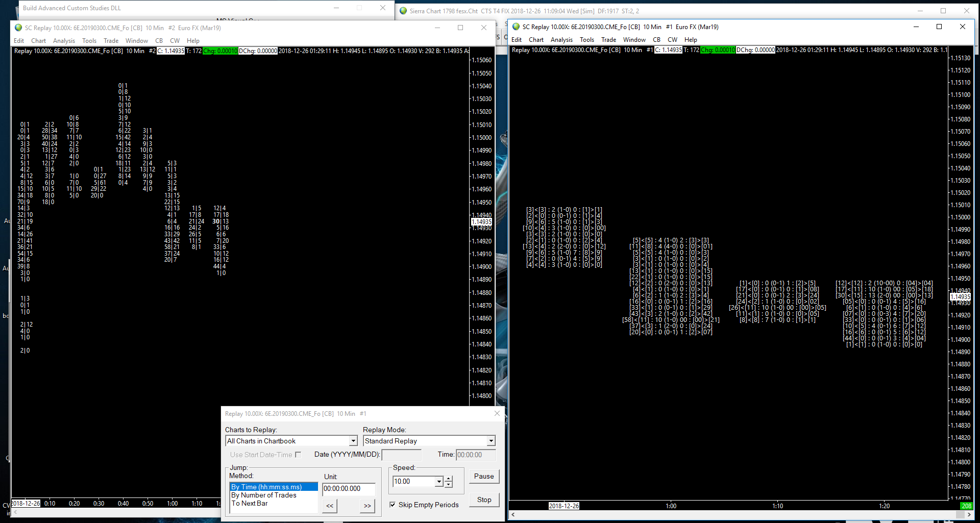The image size is (980, 523).
Task: Open the Analysis menu in chart #2 window
Action: click(x=64, y=41)
